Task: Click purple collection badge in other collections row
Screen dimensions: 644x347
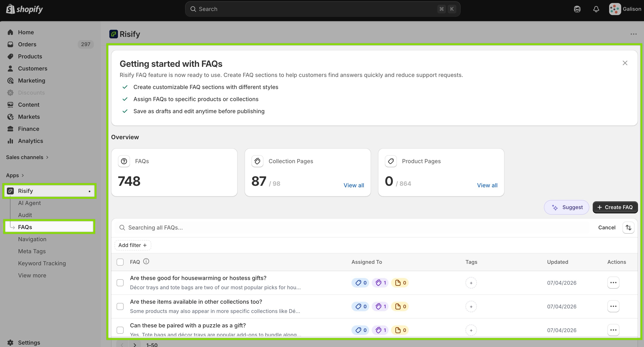Action: [x=380, y=306]
